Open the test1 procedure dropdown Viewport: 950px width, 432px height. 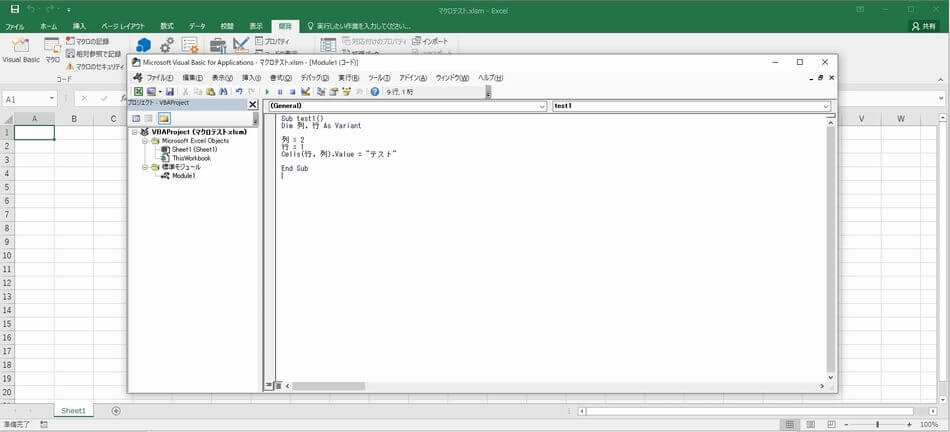(826, 106)
